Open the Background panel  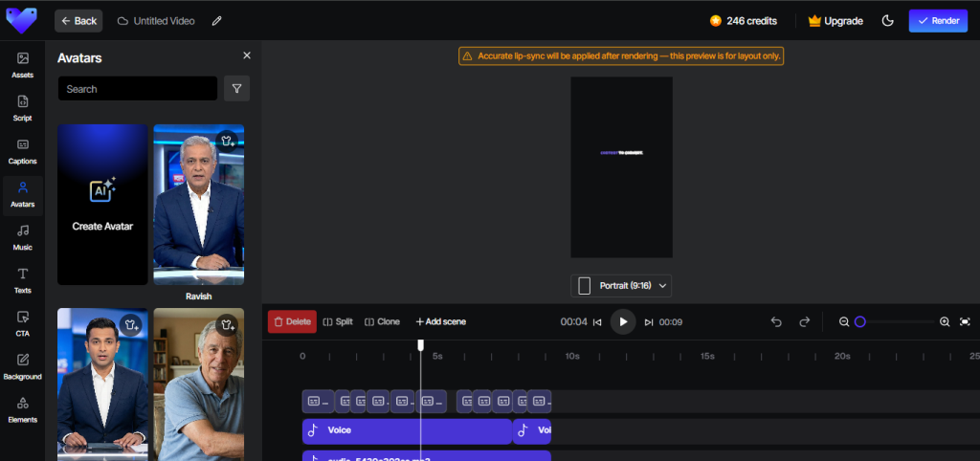(23, 366)
